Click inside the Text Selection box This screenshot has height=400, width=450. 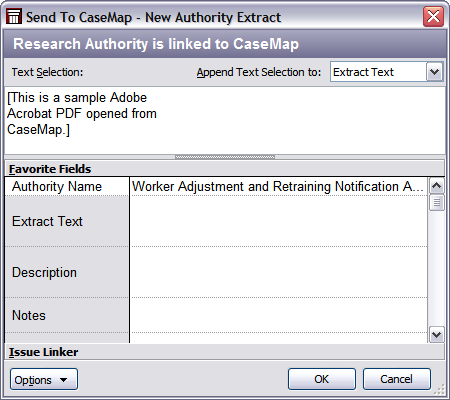225,120
